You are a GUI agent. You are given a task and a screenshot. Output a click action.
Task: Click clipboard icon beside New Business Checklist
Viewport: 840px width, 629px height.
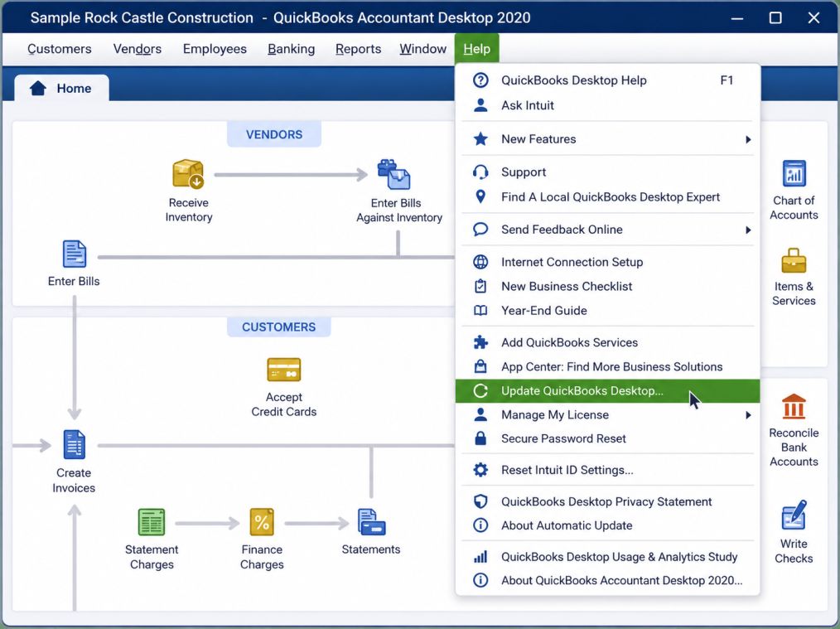point(480,286)
